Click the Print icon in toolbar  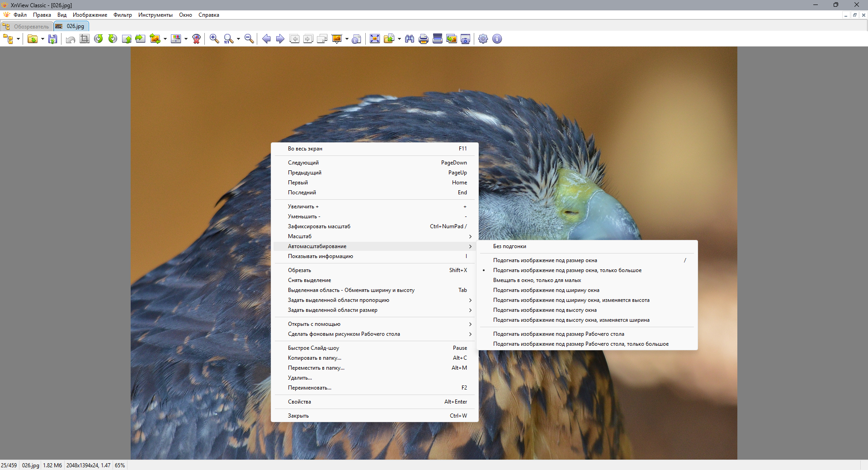423,39
